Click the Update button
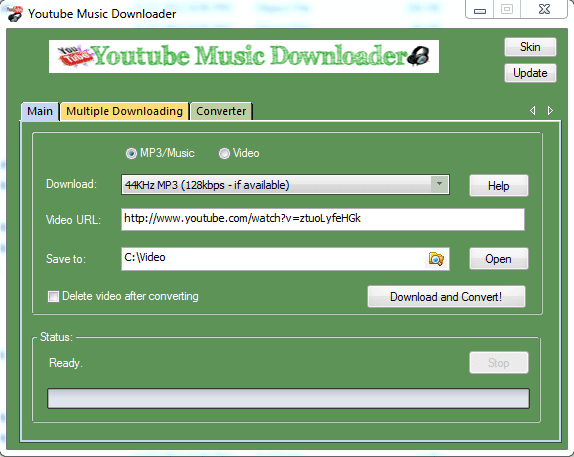Image resolution: width=574 pixels, height=457 pixels. [x=530, y=73]
